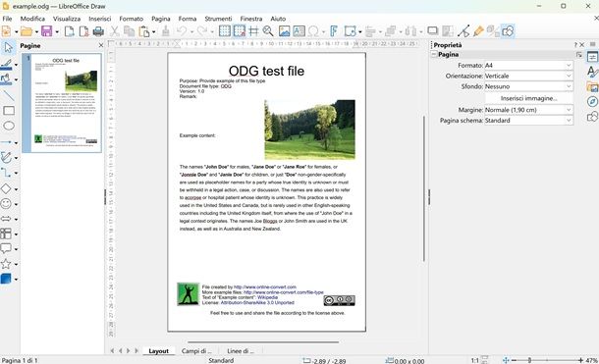Open the Properties sidebar deck icon
The image size is (599, 364).
pos(592,57)
